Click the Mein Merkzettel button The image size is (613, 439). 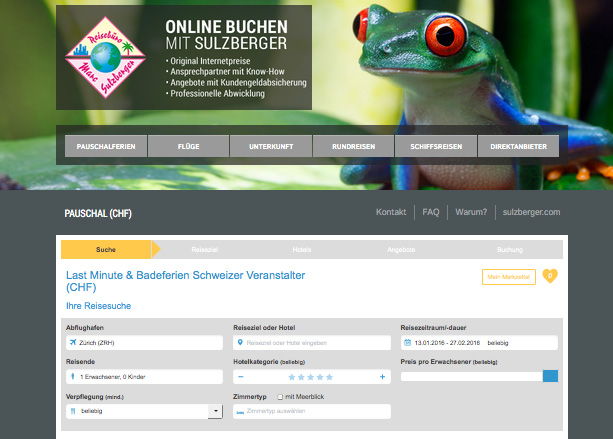[509, 277]
